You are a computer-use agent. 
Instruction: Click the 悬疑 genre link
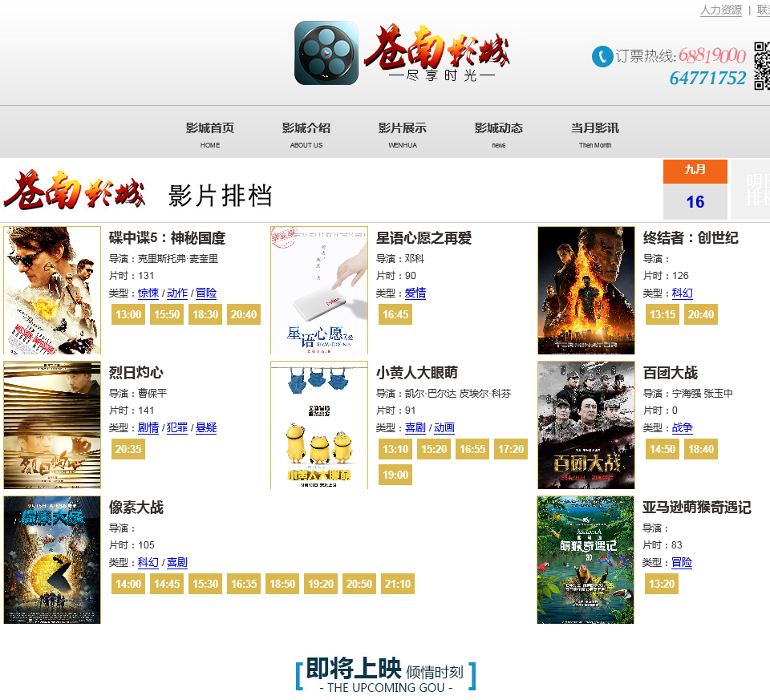click(206, 427)
